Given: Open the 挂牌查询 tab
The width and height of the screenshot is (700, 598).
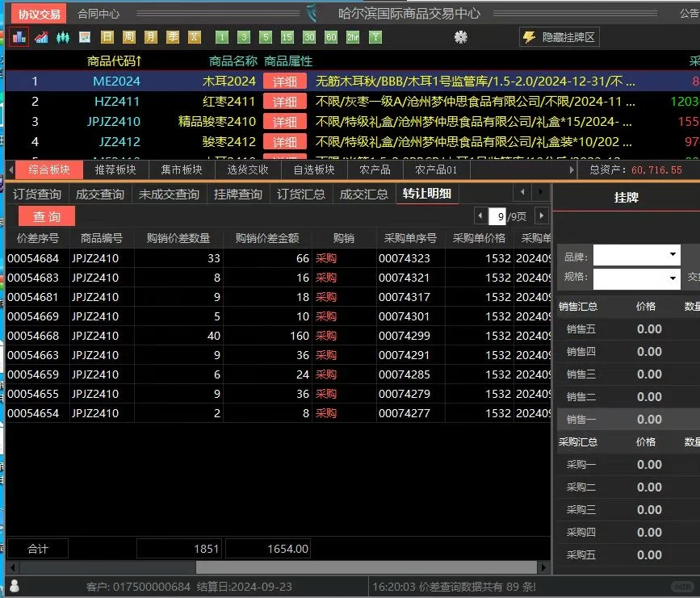Looking at the screenshot, I should pyautogui.click(x=238, y=194).
